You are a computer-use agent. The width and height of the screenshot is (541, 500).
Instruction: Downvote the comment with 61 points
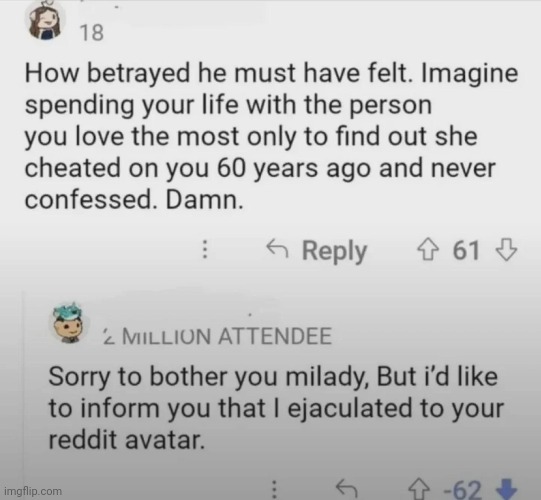506,250
